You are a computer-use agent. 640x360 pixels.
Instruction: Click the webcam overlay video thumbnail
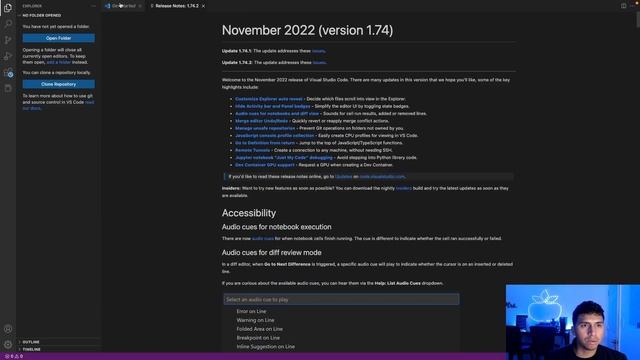coord(573,322)
